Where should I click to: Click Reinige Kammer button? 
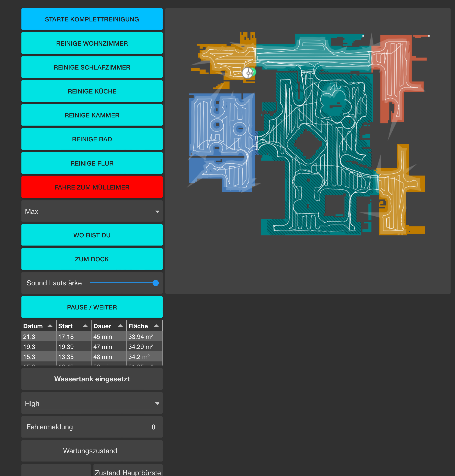pyautogui.click(x=92, y=115)
